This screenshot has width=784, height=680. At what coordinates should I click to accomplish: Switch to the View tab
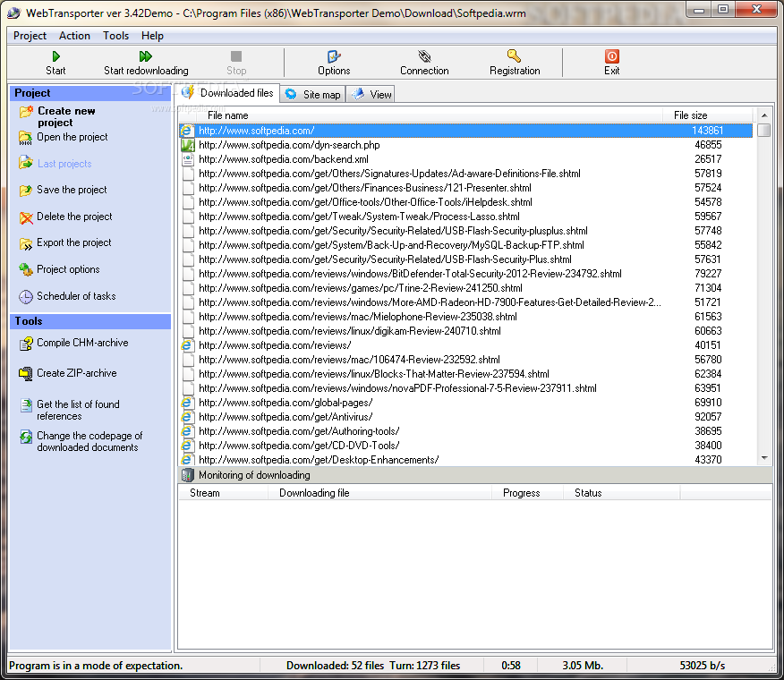[x=371, y=95]
